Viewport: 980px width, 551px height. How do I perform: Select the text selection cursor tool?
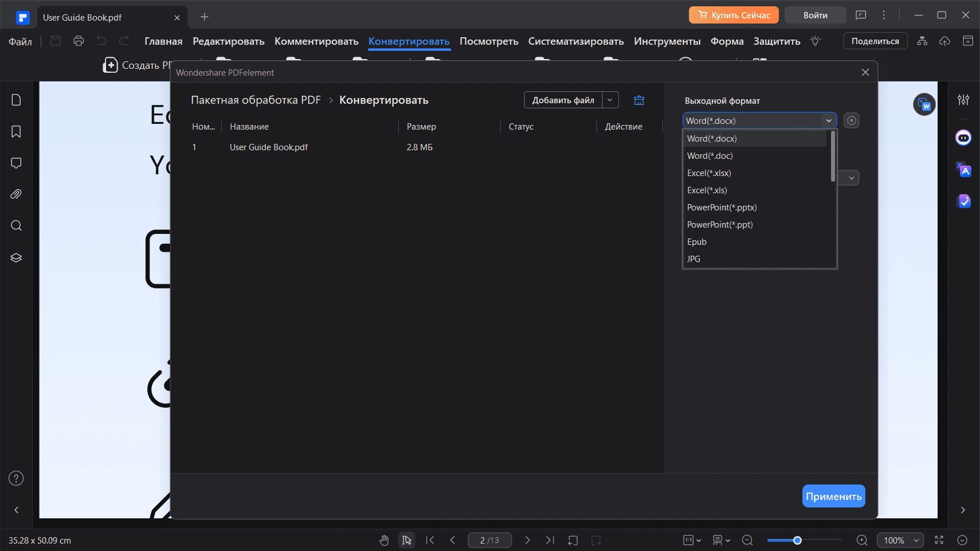pos(407,540)
